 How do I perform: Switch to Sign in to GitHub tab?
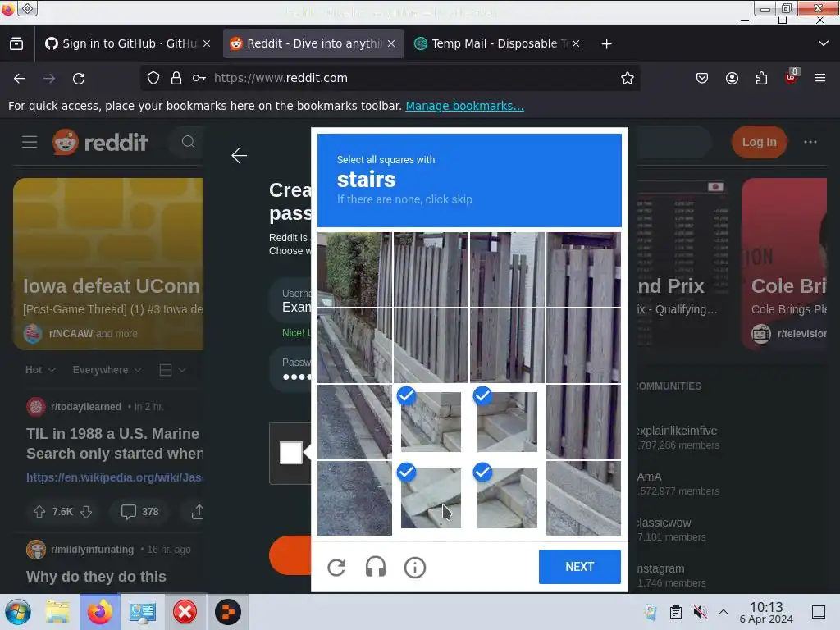pyautogui.click(x=124, y=43)
